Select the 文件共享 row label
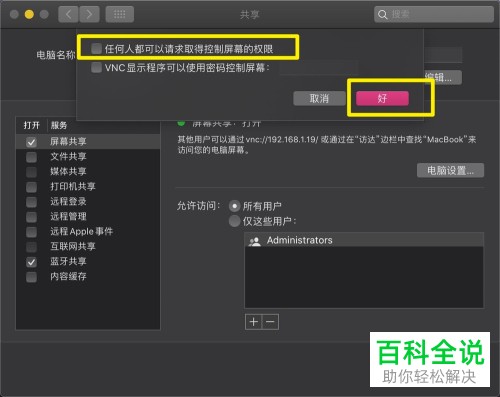This screenshot has height=397, width=500. click(x=68, y=156)
